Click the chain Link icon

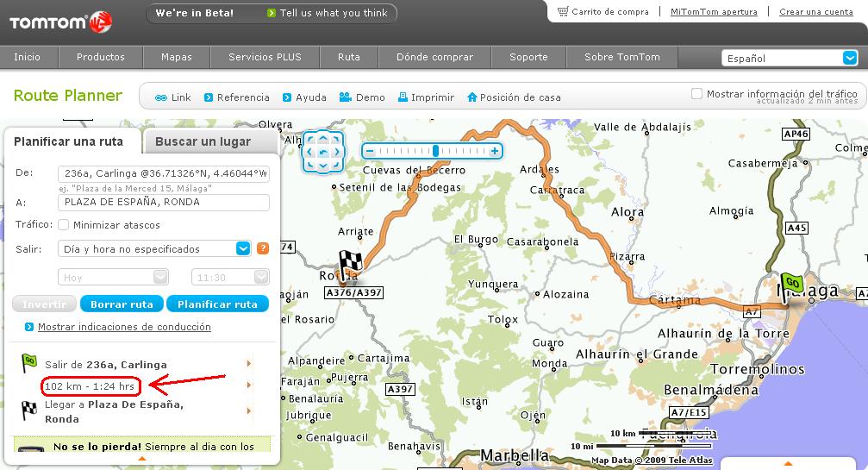(161, 98)
